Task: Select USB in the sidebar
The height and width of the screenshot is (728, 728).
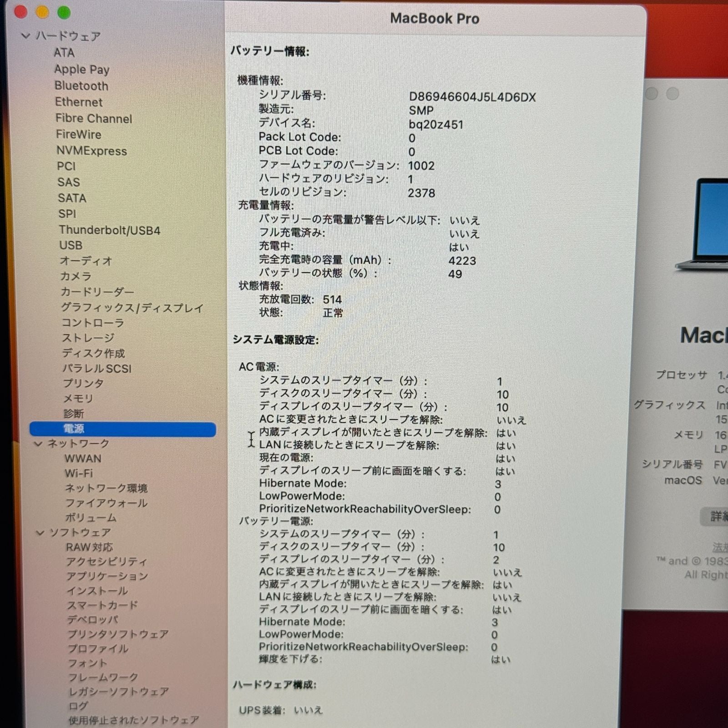Action: (71, 246)
